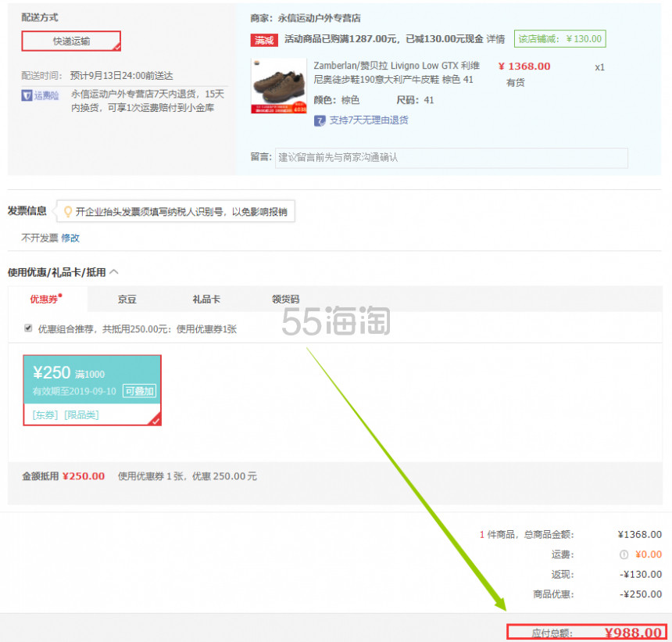Switch to the 礼品卡 tab

pos(206,299)
